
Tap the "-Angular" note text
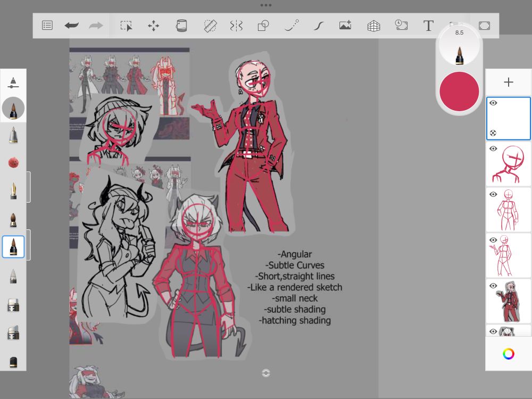pyautogui.click(x=295, y=254)
